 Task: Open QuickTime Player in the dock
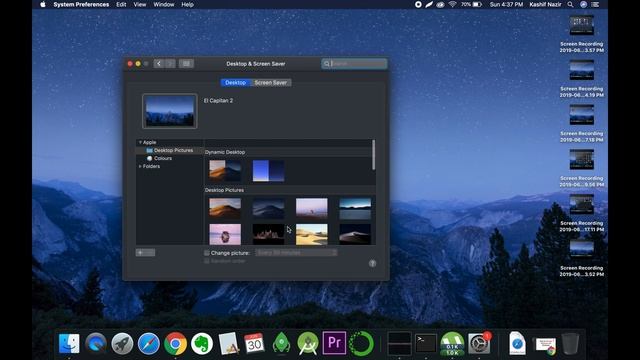point(96,343)
